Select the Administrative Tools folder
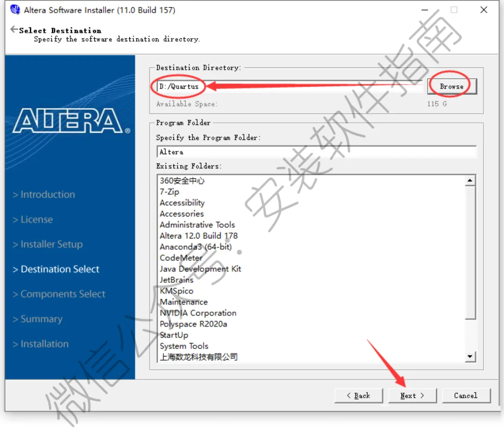 tap(197, 225)
